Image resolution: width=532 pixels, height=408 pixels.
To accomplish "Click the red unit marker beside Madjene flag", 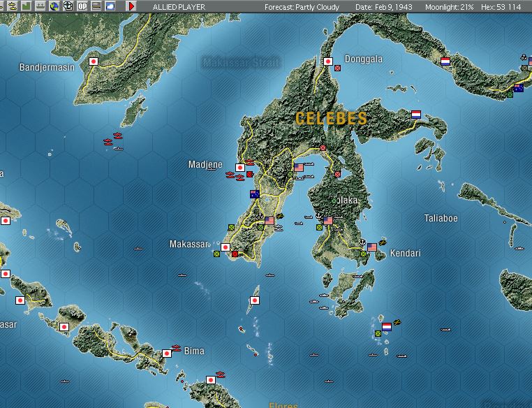I will 250,174.
